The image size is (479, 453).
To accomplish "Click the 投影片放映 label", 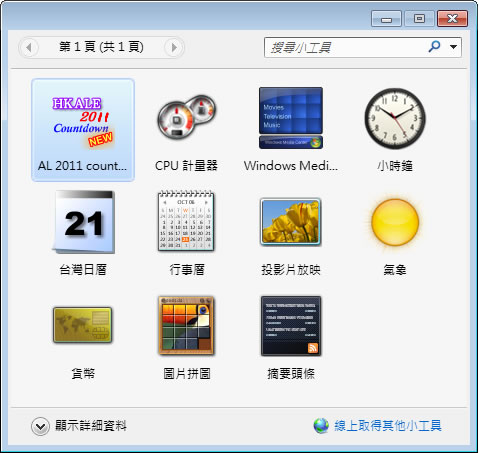I will tap(291, 269).
